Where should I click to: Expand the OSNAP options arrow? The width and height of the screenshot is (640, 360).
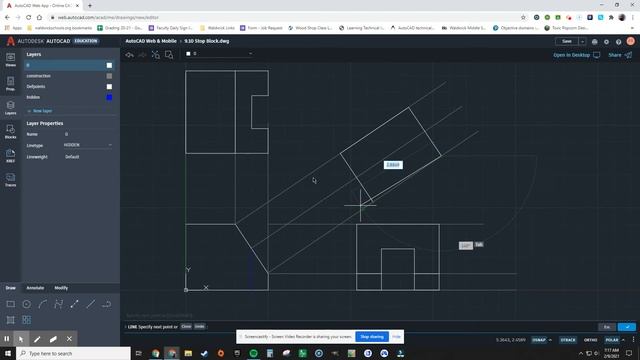(550, 340)
